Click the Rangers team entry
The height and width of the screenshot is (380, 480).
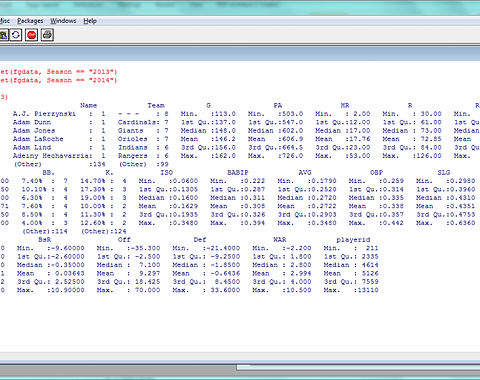coord(133,155)
